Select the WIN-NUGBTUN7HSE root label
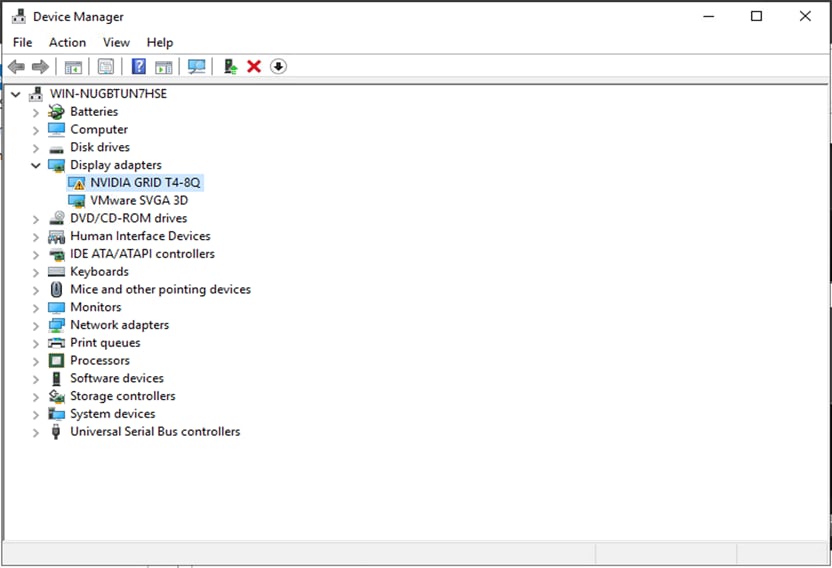 pyautogui.click(x=108, y=94)
